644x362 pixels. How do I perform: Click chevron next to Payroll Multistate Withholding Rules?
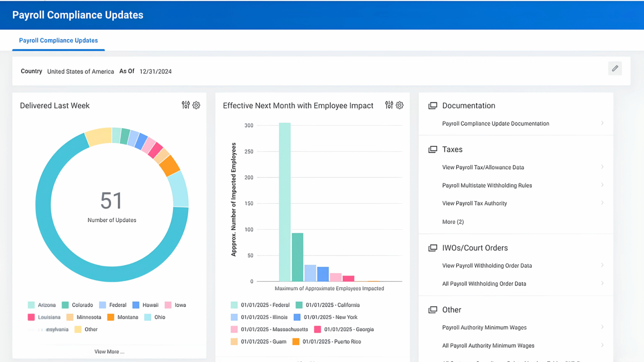point(602,185)
